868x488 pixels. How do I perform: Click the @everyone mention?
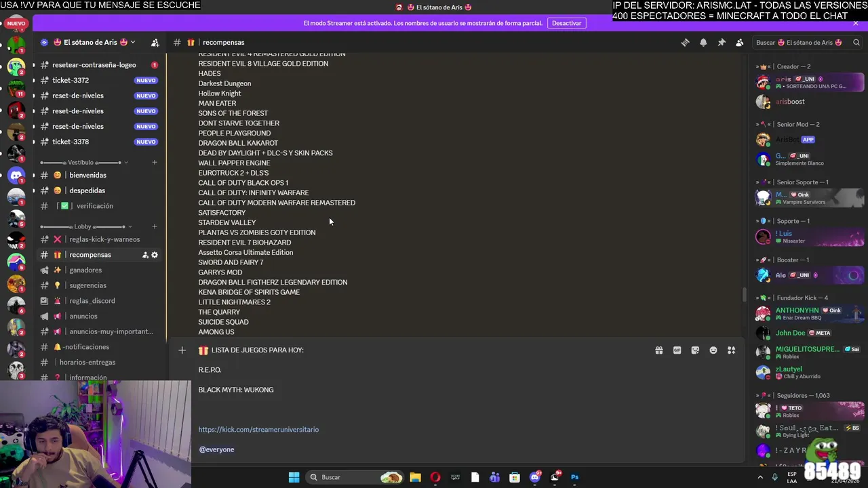click(216, 449)
